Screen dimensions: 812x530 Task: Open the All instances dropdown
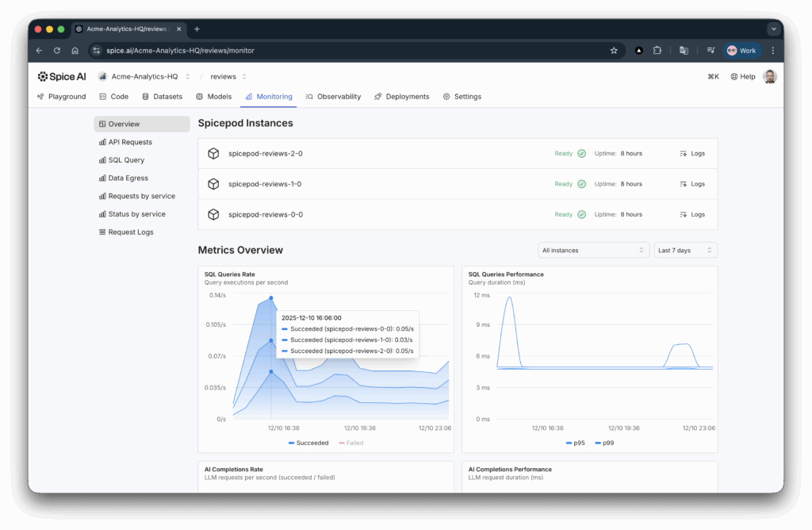click(x=593, y=250)
